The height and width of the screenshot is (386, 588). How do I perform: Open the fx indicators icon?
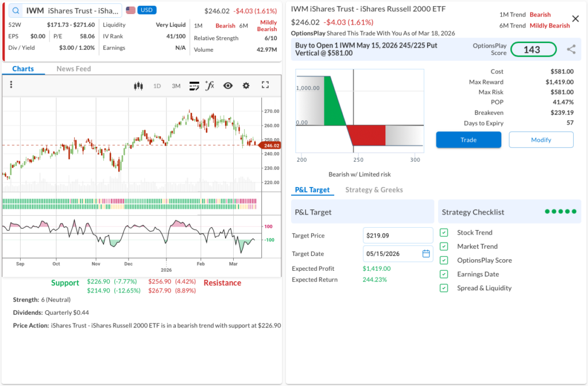click(210, 85)
